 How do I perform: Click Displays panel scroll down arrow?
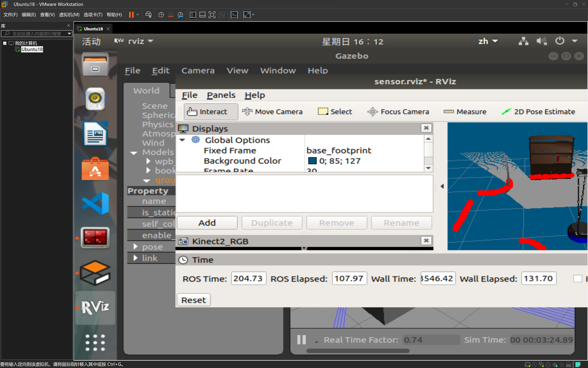point(428,168)
